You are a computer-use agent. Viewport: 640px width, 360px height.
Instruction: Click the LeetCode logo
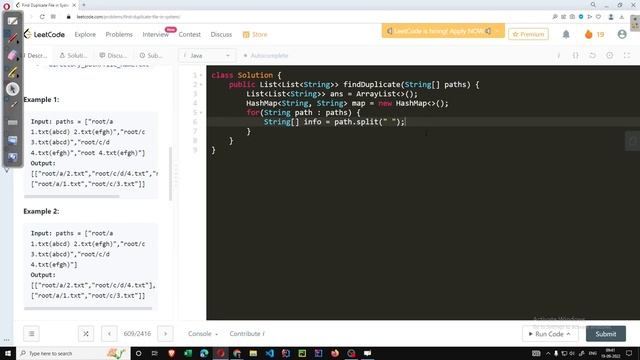click(44, 35)
